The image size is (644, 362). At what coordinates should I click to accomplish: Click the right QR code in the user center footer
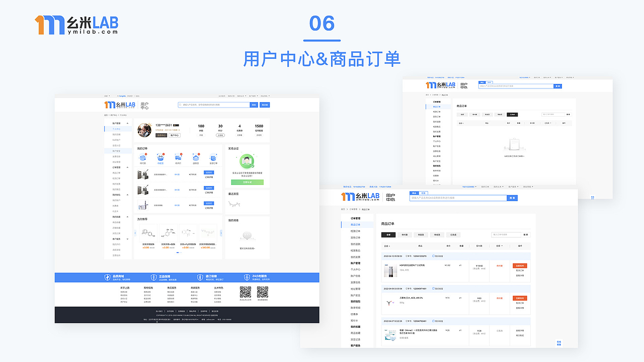pyautogui.click(x=263, y=292)
